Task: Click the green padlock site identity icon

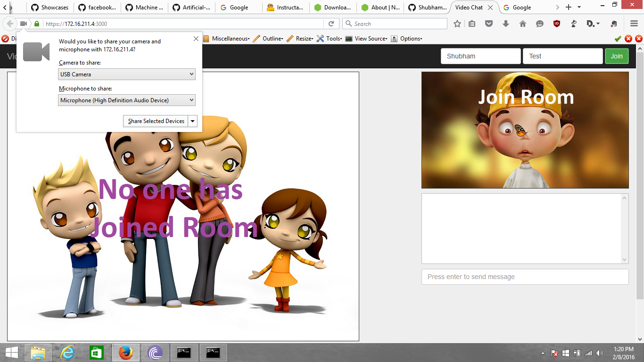Action: point(37,24)
